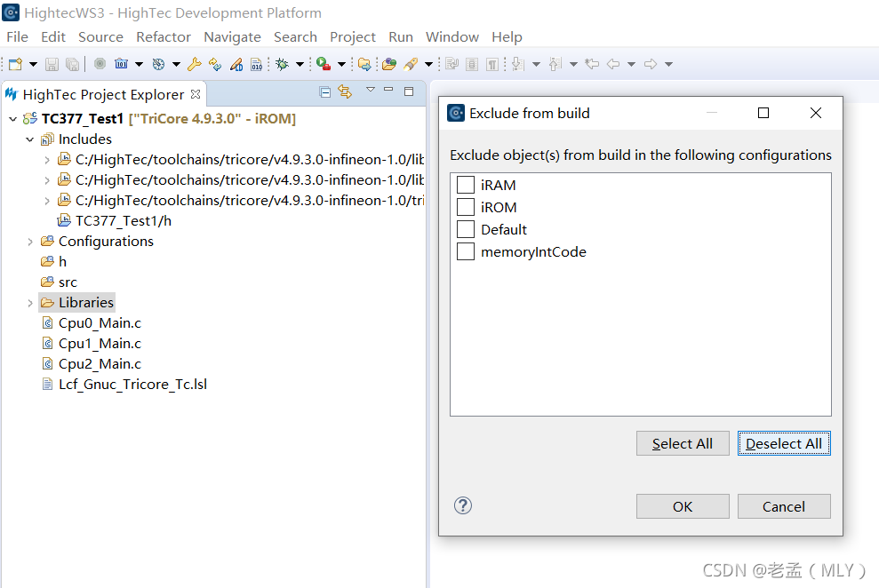Click the folder with blue arrow icon

pos(364,64)
